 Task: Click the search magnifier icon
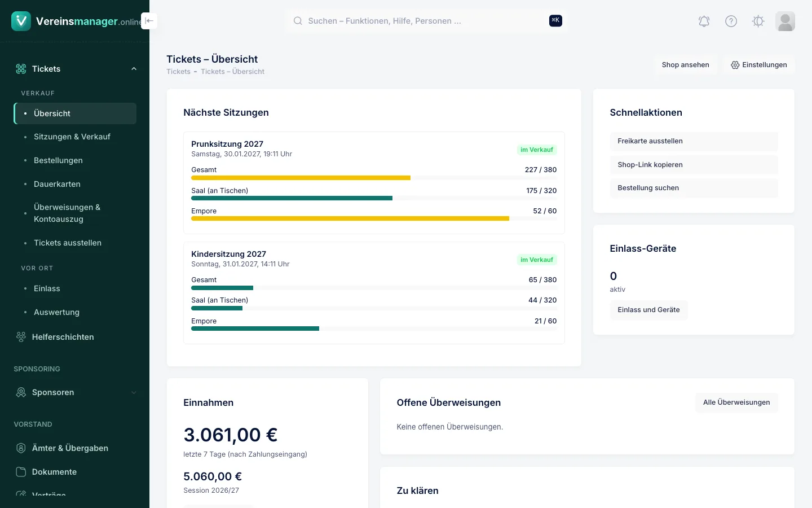click(x=298, y=21)
